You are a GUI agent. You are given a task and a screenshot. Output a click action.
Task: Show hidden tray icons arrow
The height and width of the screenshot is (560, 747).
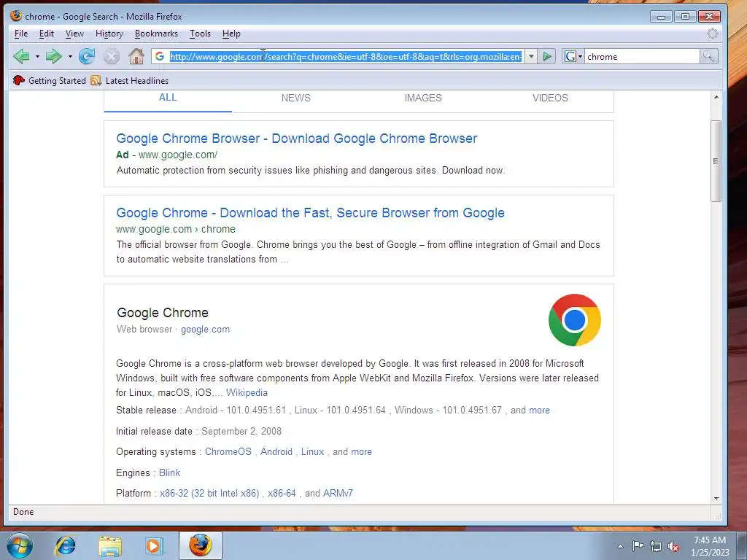coord(620,546)
